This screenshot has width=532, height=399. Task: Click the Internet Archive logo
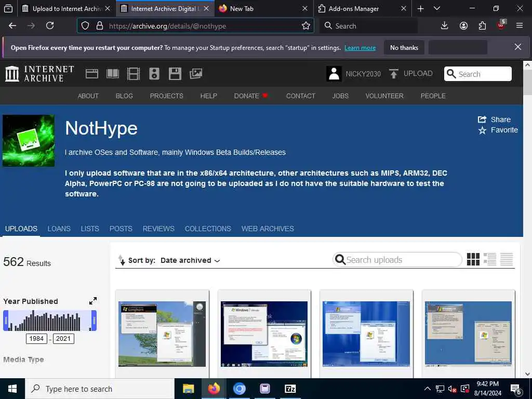coord(39,74)
